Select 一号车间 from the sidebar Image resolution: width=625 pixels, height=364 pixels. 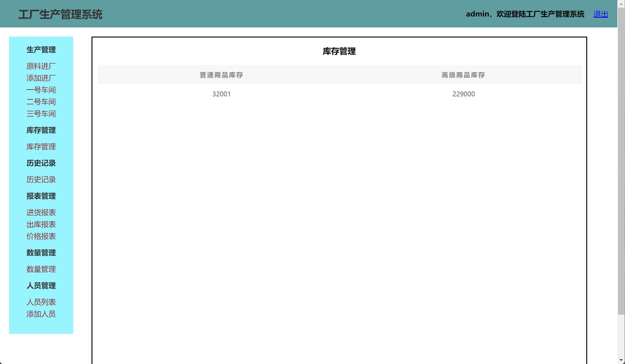[x=41, y=90]
